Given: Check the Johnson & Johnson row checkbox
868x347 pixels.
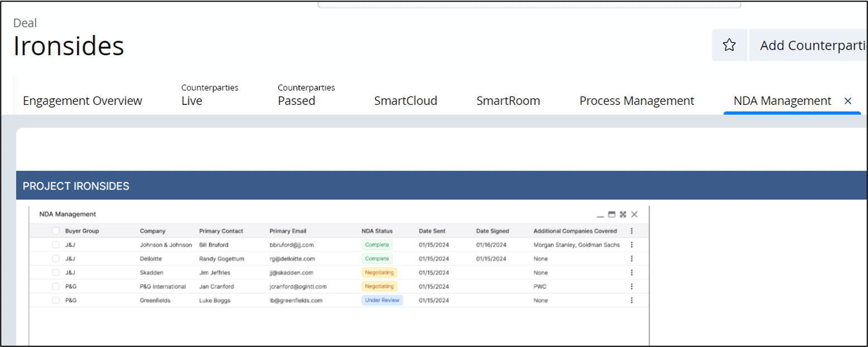Looking at the screenshot, I should [x=56, y=245].
